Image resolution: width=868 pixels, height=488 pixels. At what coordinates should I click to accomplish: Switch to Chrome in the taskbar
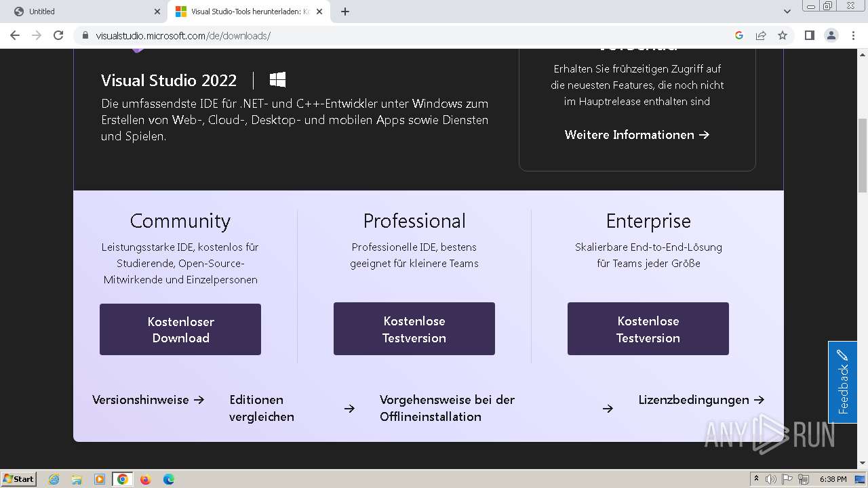click(x=122, y=479)
